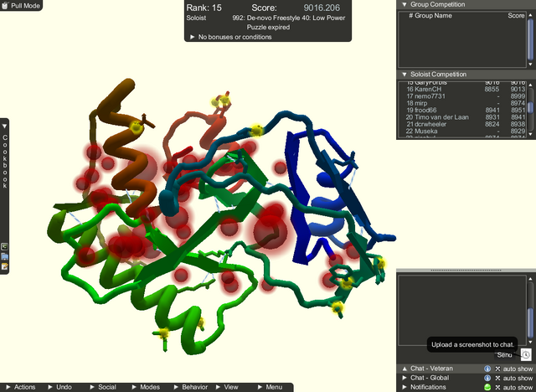The image size is (536, 392).
Task: Click the Send chat button
Action: (504, 355)
